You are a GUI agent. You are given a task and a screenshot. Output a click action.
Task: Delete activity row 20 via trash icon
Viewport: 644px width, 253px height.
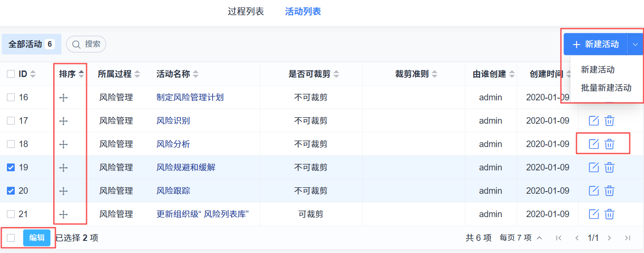click(609, 191)
